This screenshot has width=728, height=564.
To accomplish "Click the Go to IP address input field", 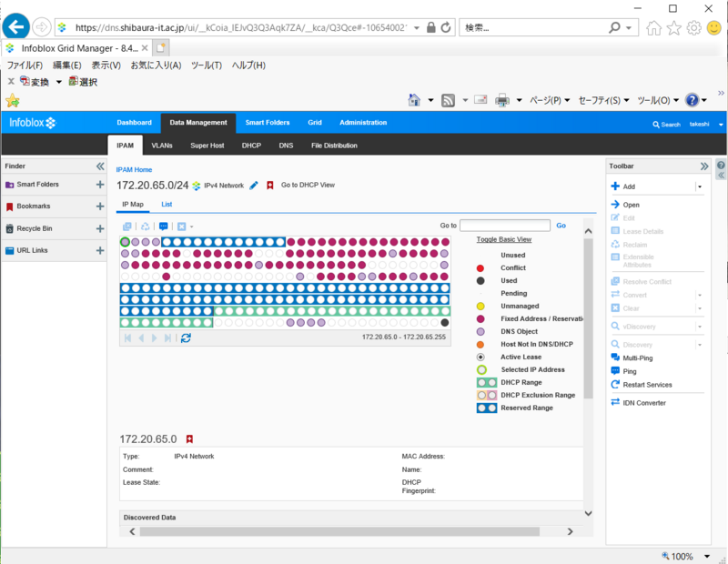I will click(505, 226).
